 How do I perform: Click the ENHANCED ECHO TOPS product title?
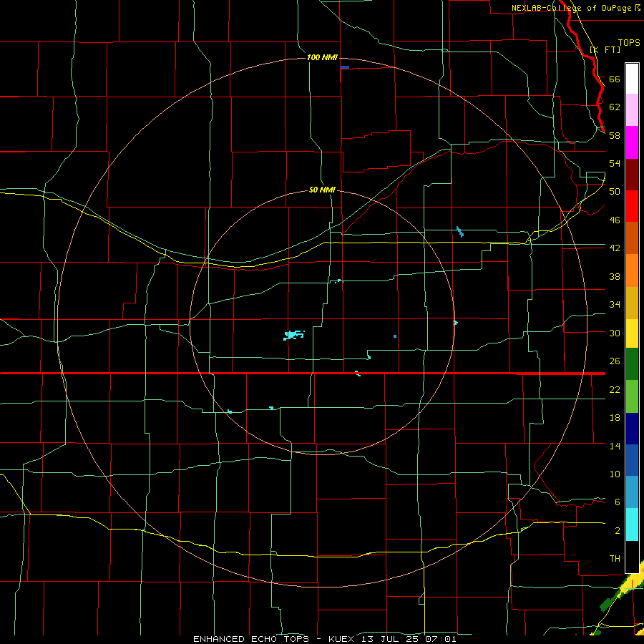coord(251,639)
